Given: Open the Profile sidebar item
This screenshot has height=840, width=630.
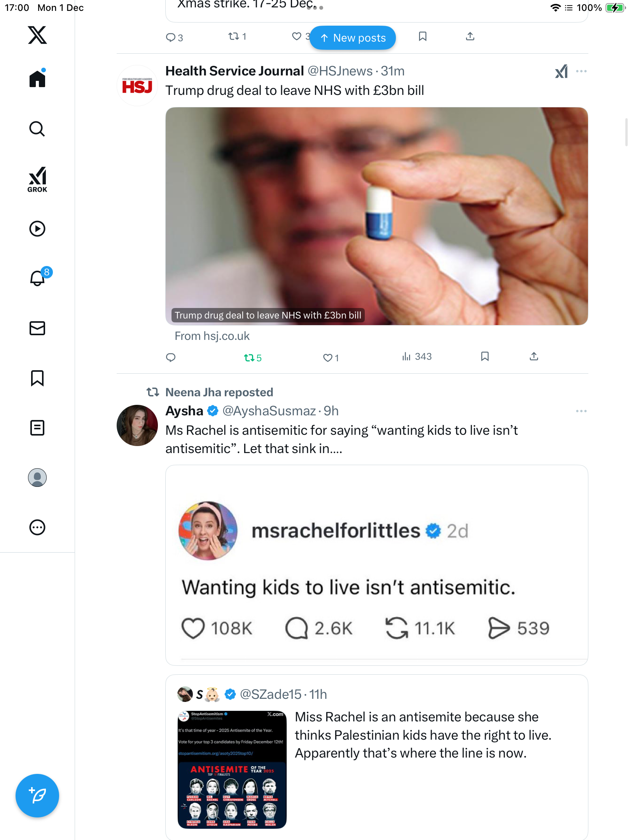Looking at the screenshot, I should pyautogui.click(x=37, y=478).
